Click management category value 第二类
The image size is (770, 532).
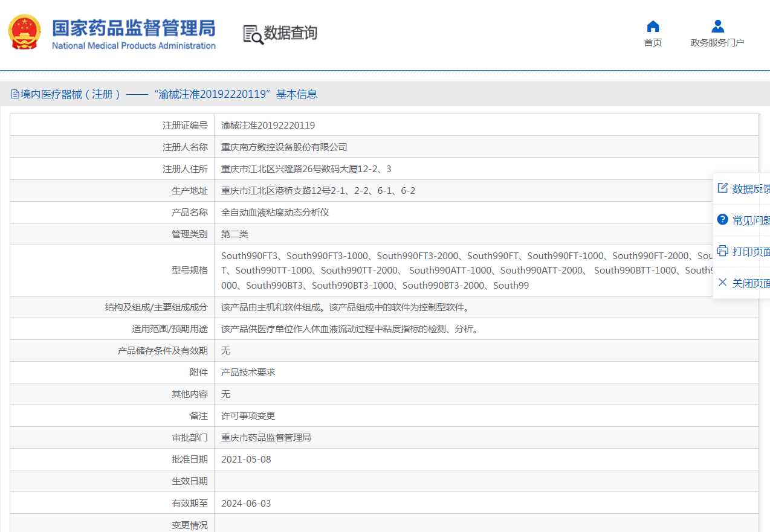[x=235, y=234]
